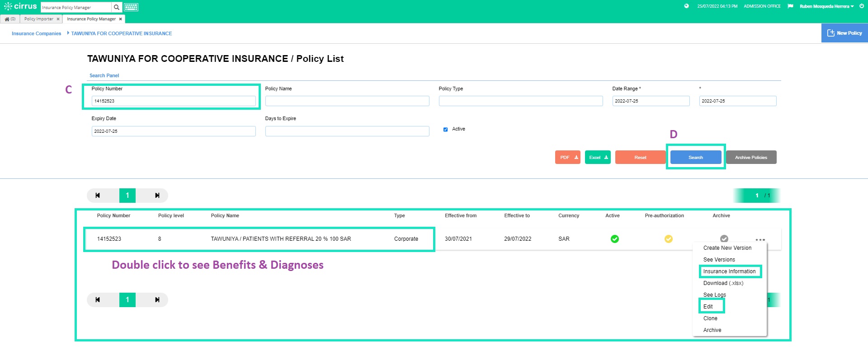Switch to the Insurance Policy Manager tab

pyautogui.click(x=91, y=19)
